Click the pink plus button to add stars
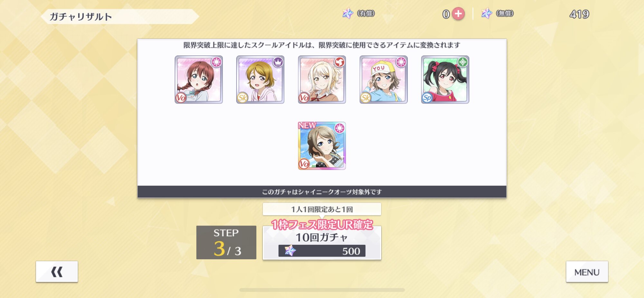The height and width of the screenshot is (298, 644). (x=458, y=14)
